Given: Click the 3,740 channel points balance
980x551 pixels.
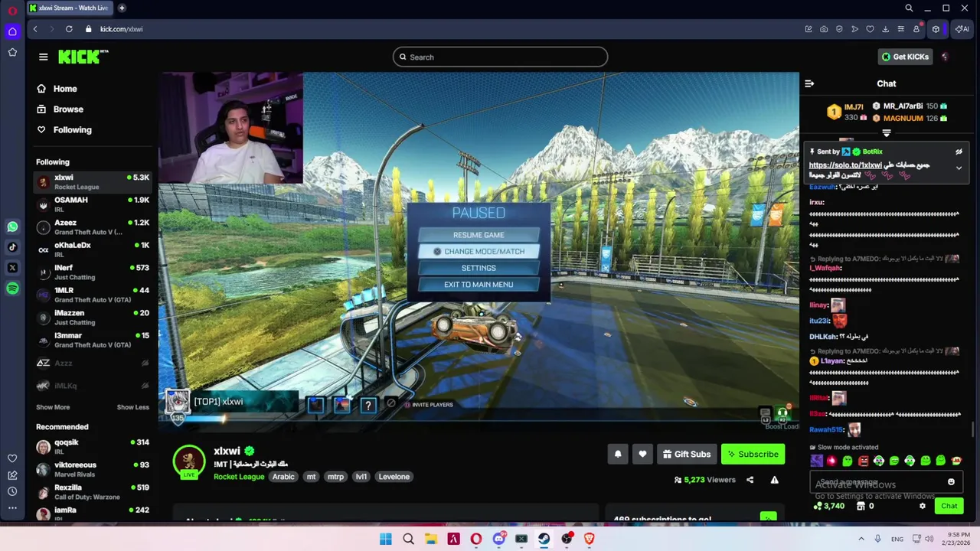Looking at the screenshot, I should [x=829, y=506].
